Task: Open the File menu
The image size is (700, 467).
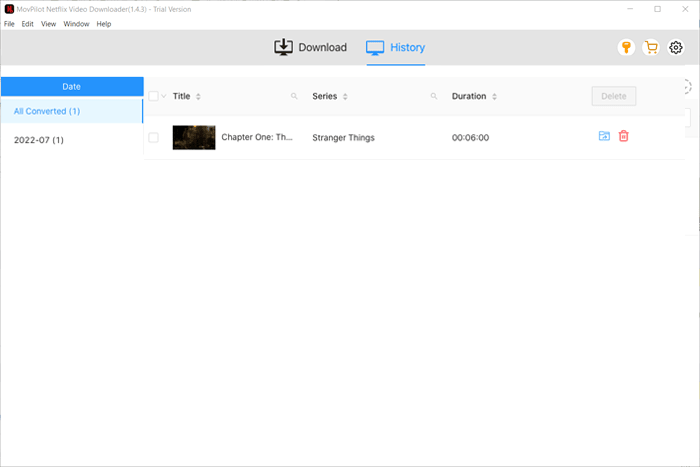Action: (x=9, y=24)
